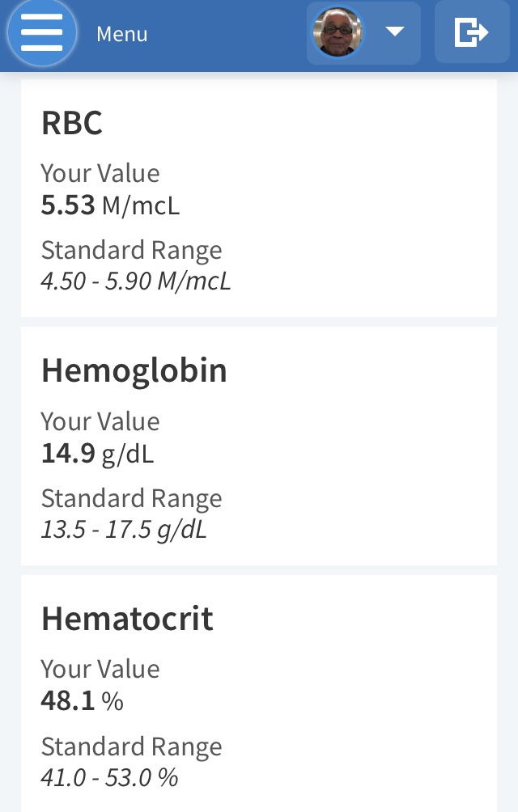Screen dimensions: 518x812
Task: Click the user profile avatar photo
Action: pyautogui.click(x=338, y=33)
